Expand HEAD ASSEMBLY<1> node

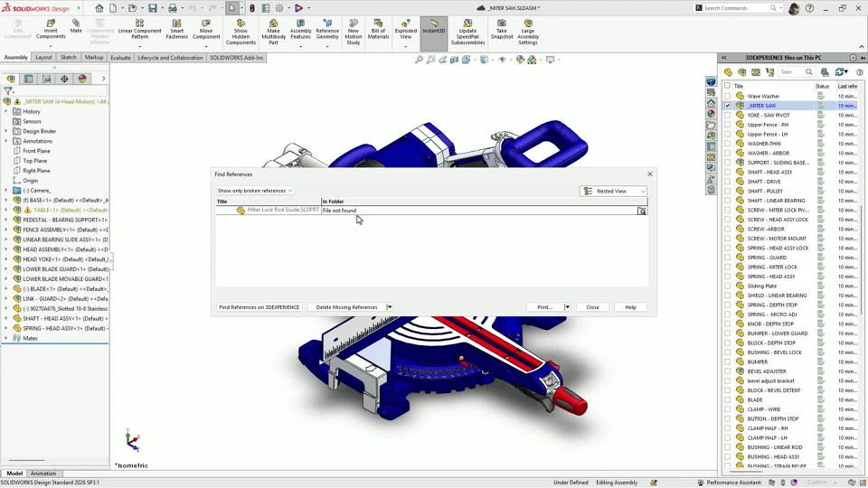point(6,249)
